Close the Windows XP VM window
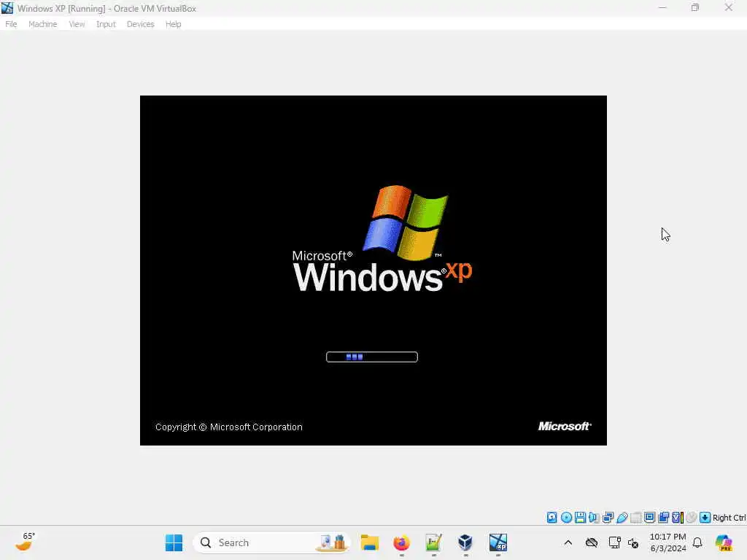The height and width of the screenshot is (560, 747). tap(729, 7)
